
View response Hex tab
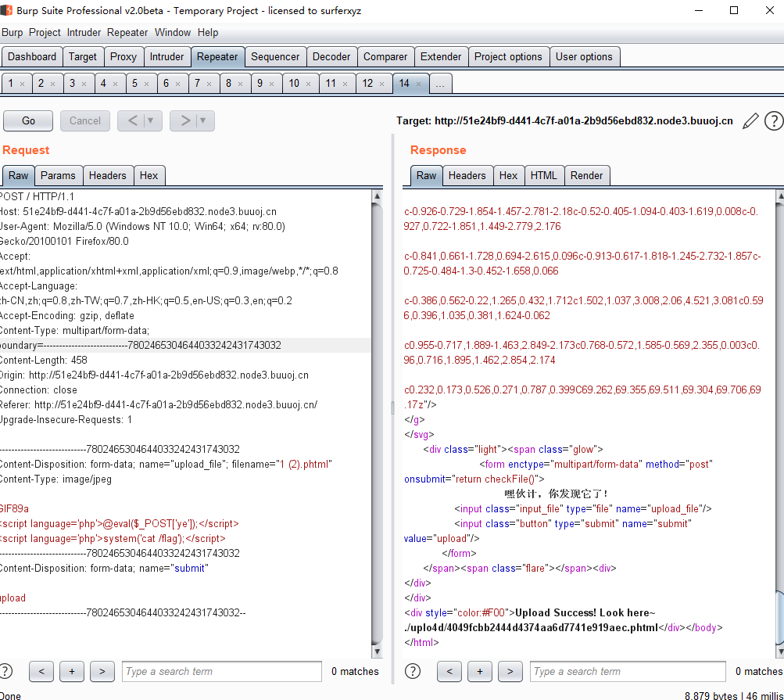(508, 176)
